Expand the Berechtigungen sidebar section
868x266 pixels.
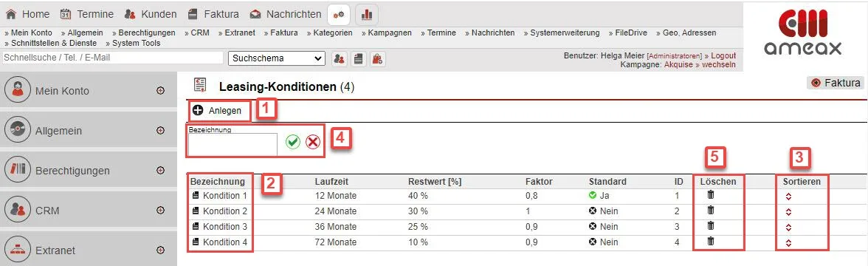(x=161, y=170)
